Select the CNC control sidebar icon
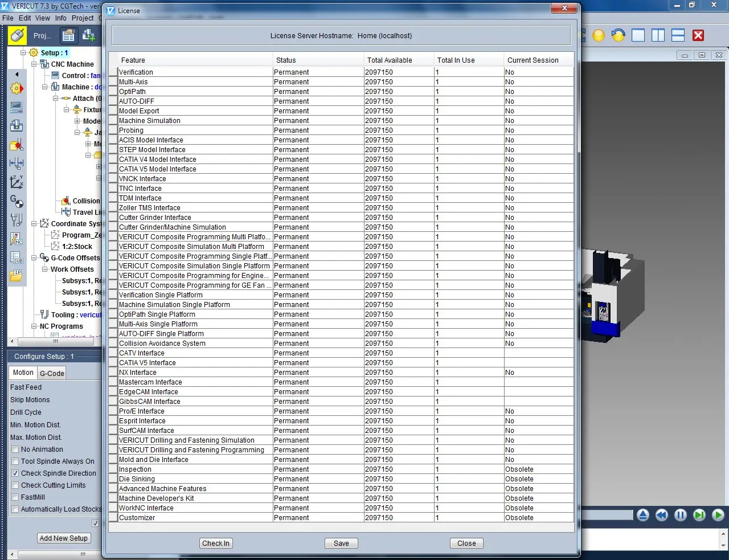 click(17, 107)
